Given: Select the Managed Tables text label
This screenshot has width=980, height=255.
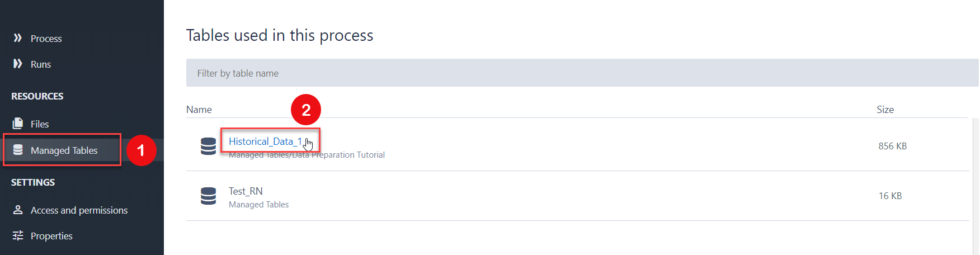Looking at the screenshot, I should coord(64,150).
